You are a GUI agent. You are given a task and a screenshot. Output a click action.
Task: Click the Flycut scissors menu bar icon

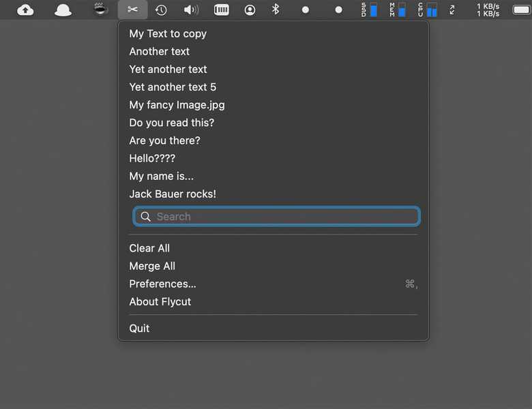pos(132,10)
